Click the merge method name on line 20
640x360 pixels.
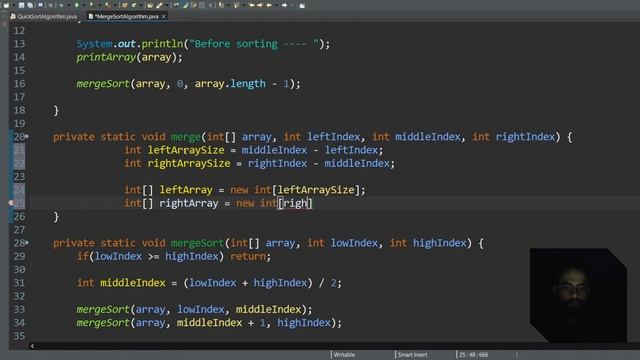click(186, 137)
